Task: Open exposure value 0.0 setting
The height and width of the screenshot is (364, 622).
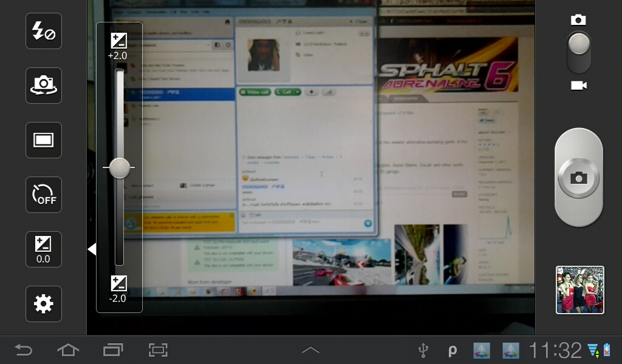Action: (x=44, y=249)
